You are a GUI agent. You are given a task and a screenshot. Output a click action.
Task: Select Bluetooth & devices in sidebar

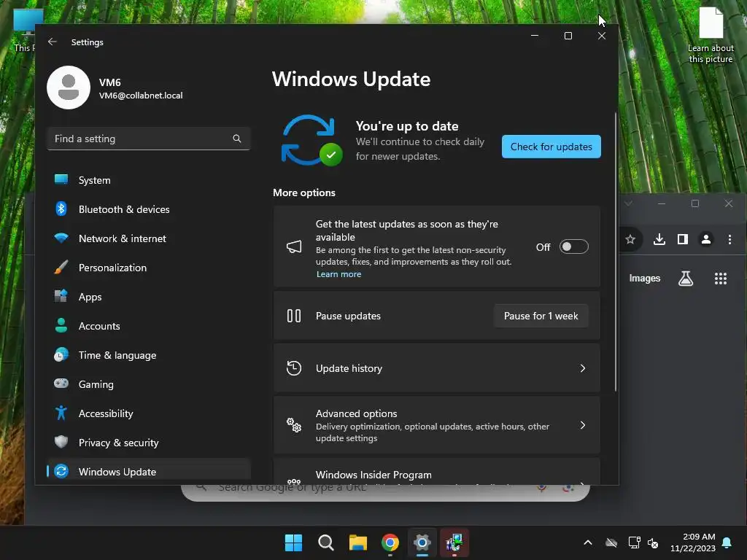coord(149,209)
